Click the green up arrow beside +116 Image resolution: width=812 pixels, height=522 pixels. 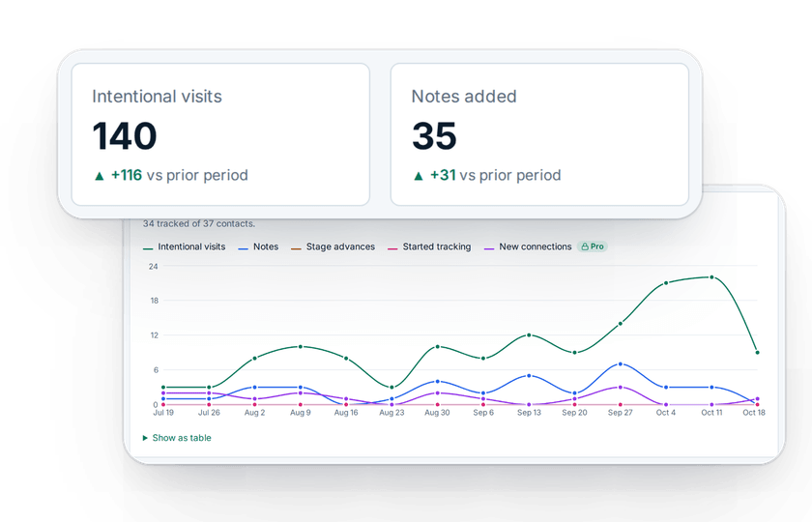100,177
